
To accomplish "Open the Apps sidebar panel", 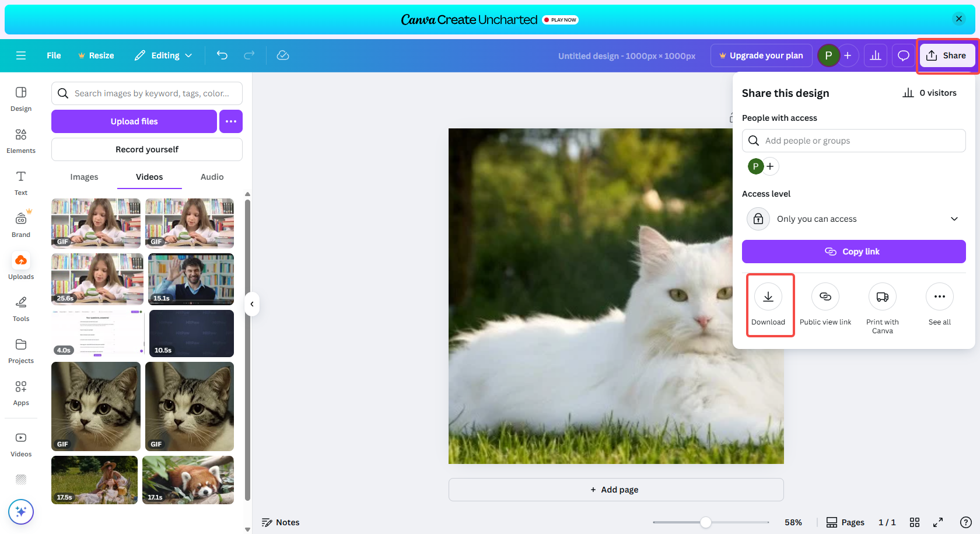I will point(21,393).
